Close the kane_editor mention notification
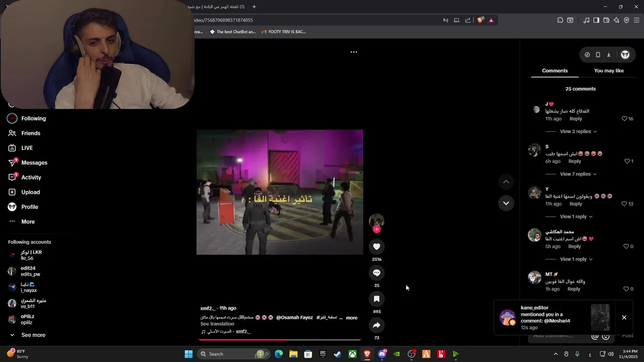Viewport: 644px width, 362px height. [624, 318]
